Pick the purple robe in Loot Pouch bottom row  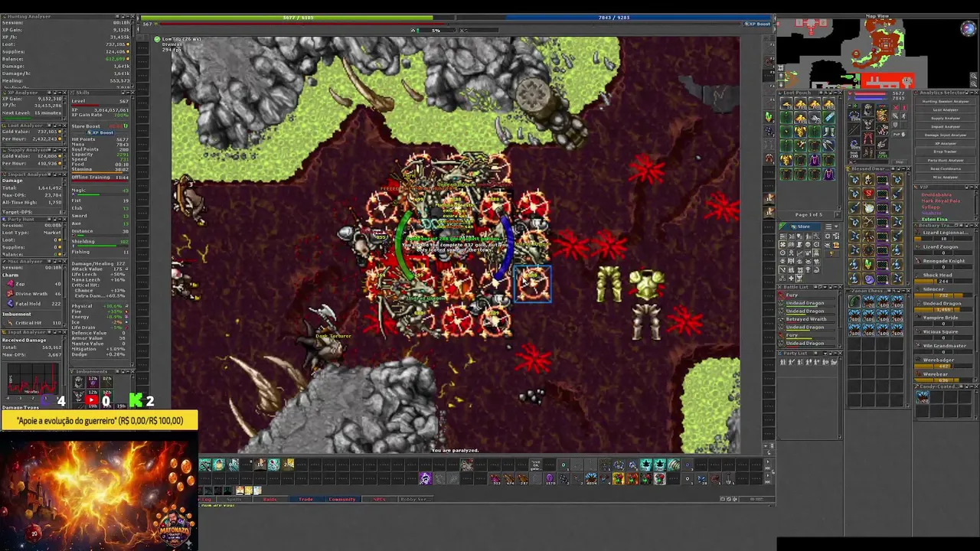(829, 174)
